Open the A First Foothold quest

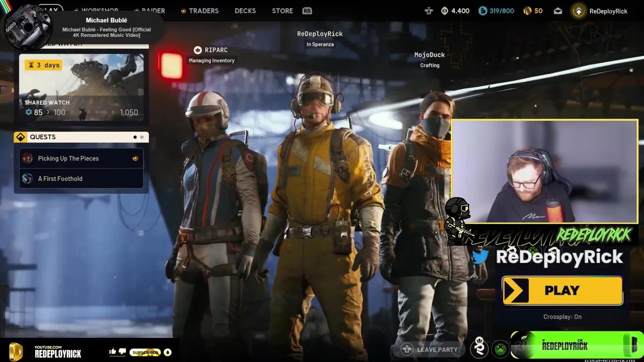point(82,178)
